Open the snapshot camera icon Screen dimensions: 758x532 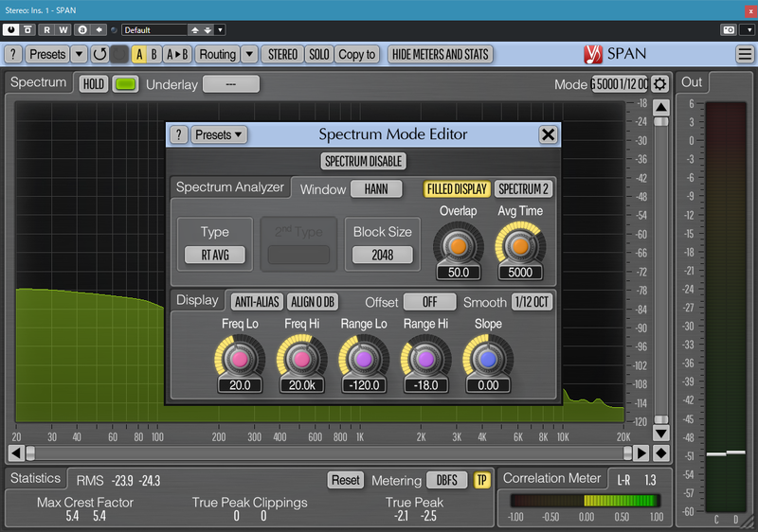pyautogui.click(x=729, y=30)
